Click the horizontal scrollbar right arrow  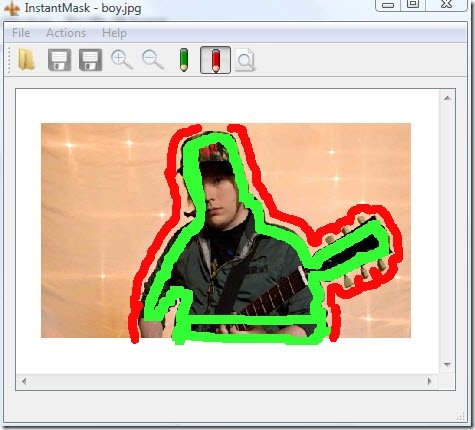point(429,381)
